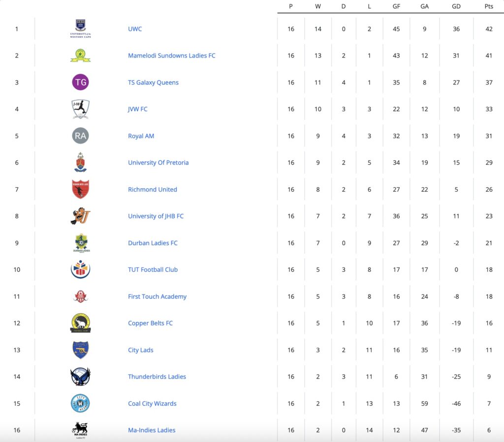Click the GD column header
This screenshot has width=504, height=442.
pyautogui.click(x=456, y=6)
